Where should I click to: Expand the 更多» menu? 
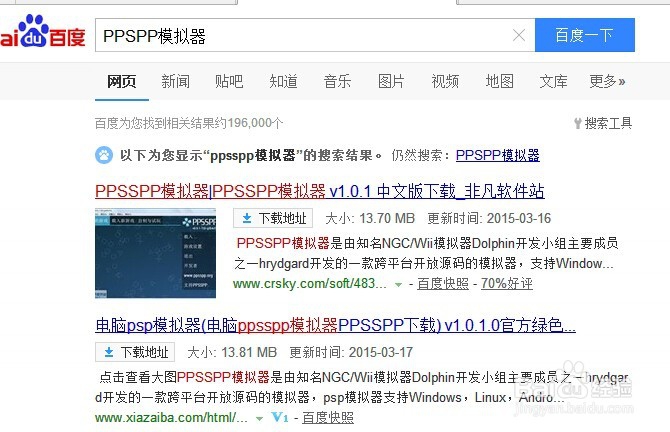tap(607, 81)
